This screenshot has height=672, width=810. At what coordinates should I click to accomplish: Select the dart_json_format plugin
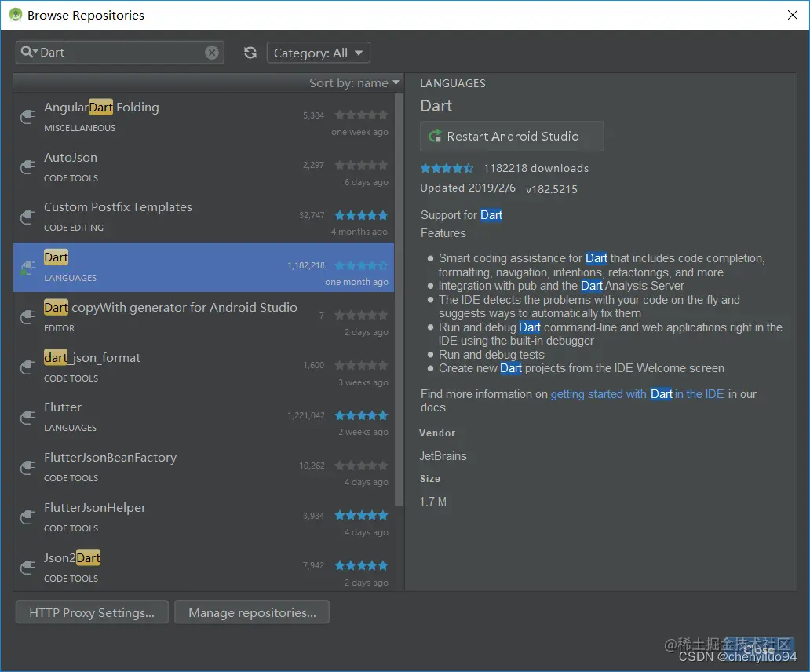(203, 367)
